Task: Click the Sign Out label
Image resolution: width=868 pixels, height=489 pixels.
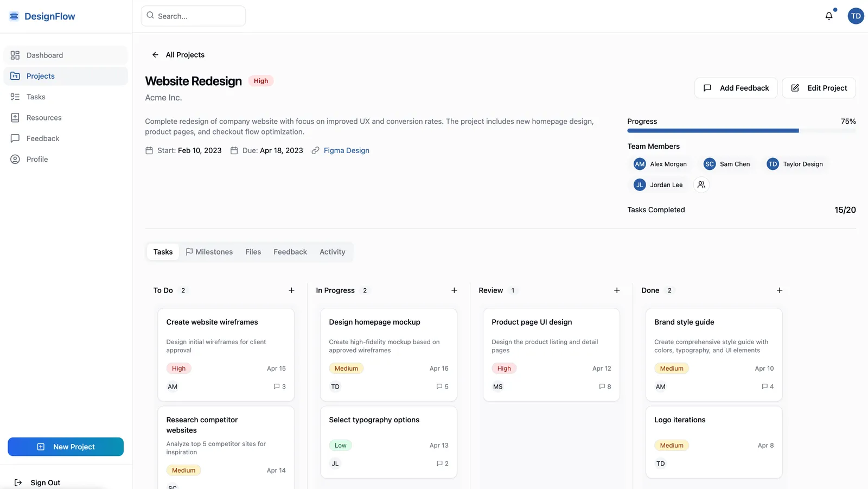Action: [x=46, y=482]
